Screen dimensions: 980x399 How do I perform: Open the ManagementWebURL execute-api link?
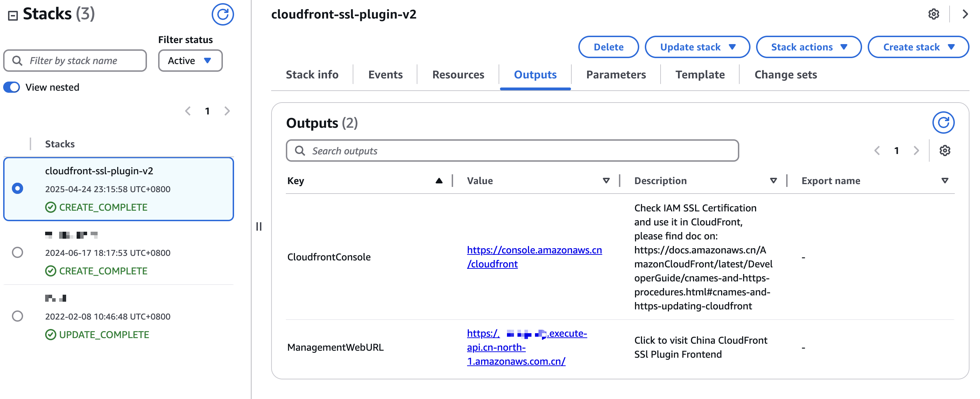click(x=527, y=347)
